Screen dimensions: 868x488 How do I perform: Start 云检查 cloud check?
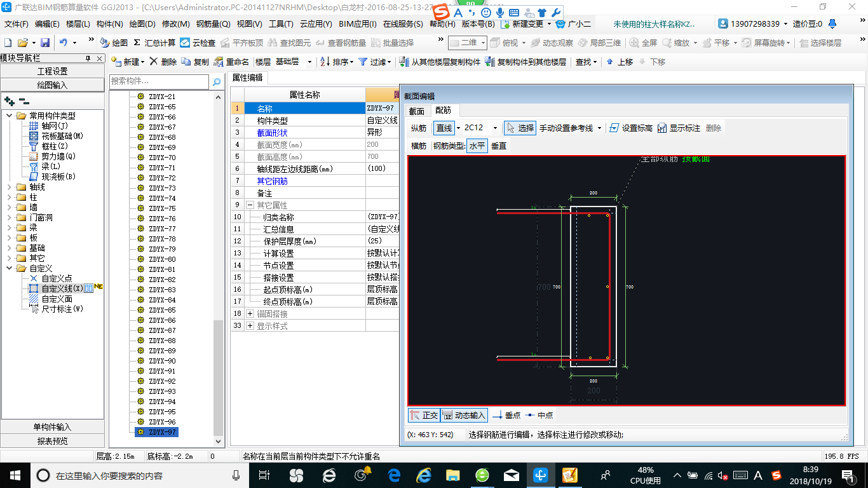pos(198,43)
